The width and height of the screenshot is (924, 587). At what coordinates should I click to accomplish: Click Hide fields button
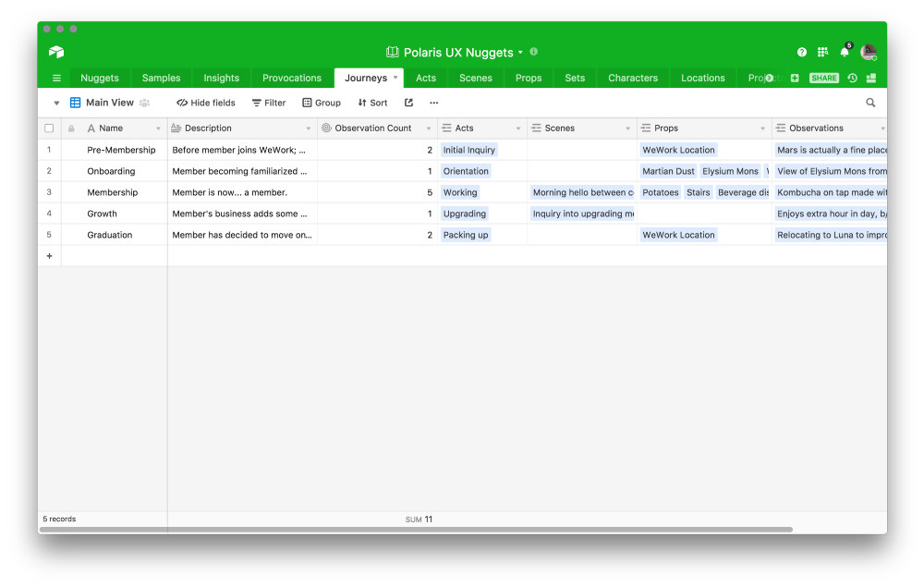point(206,103)
